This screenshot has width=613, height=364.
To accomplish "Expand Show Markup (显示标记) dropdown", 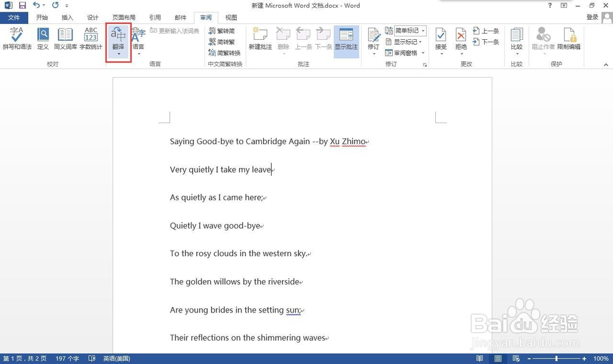I will [x=421, y=42].
